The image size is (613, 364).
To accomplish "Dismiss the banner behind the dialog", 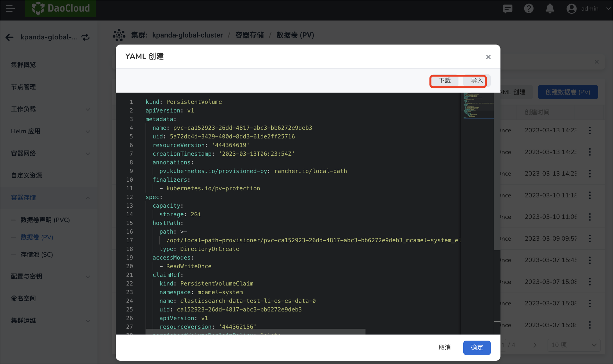I will tap(597, 62).
